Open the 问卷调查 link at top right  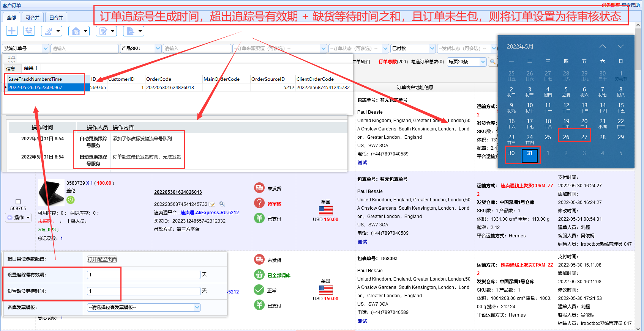pos(611,5)
